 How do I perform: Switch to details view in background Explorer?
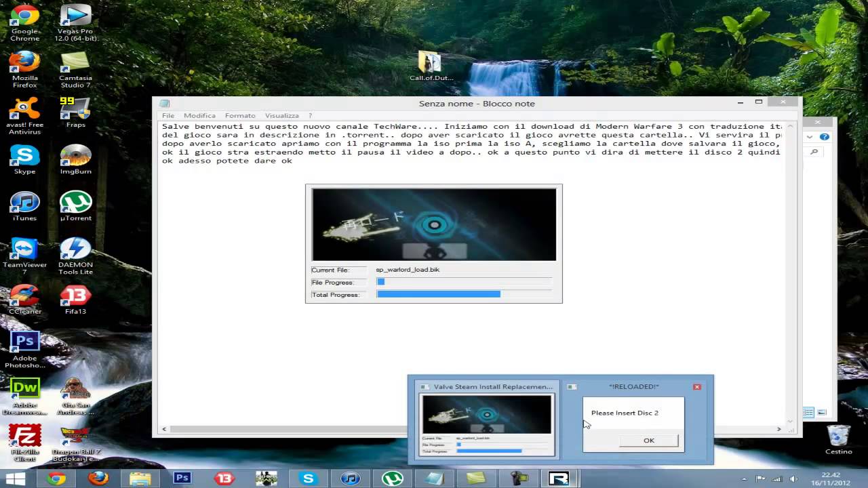[x=808, y=412]
